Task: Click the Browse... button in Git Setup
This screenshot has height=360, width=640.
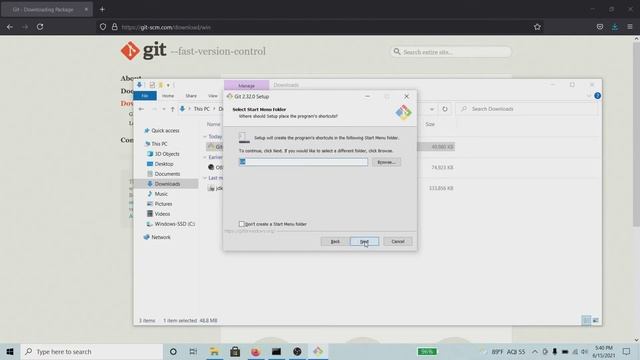Action: click(386, 162)
